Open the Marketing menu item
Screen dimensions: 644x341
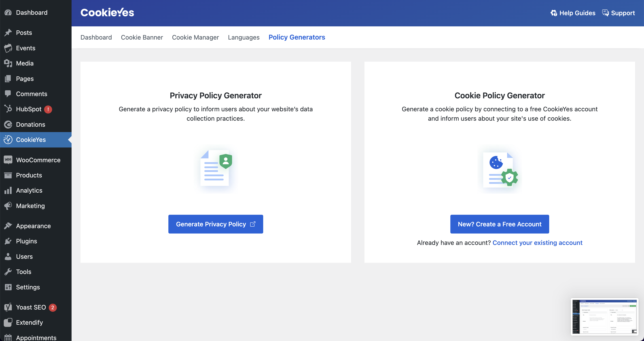pos(36,206)
